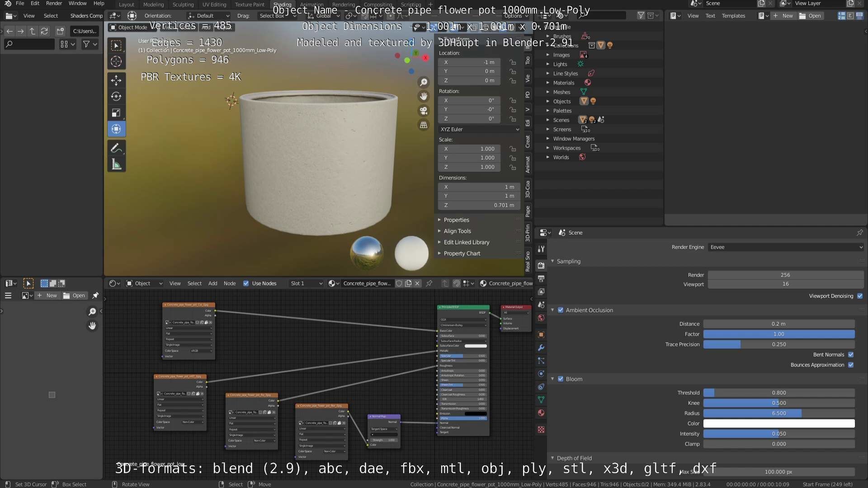The image size is (868, 488).
Task: Open Particle properties tab
Action: (x=541, y=361)
